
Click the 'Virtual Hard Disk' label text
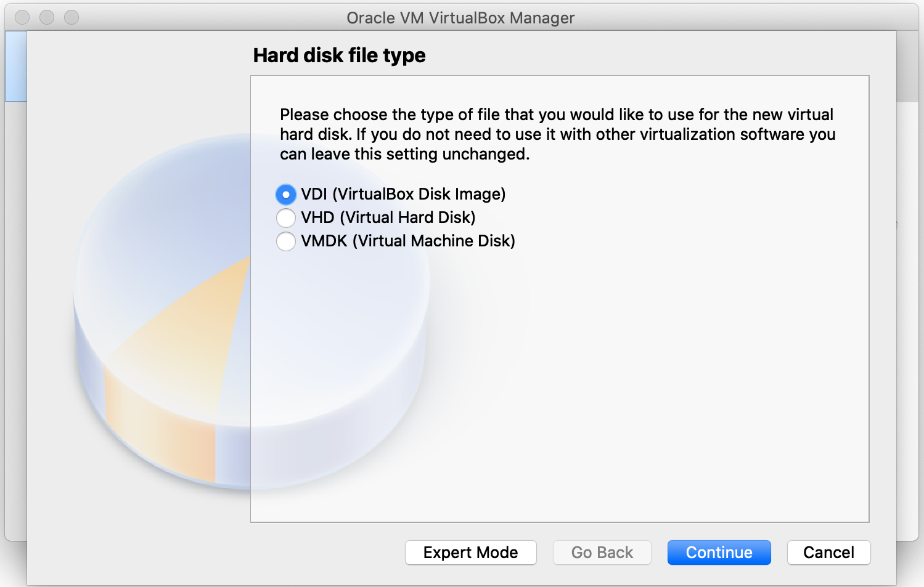pyautogui.click(x=407, y=218)
